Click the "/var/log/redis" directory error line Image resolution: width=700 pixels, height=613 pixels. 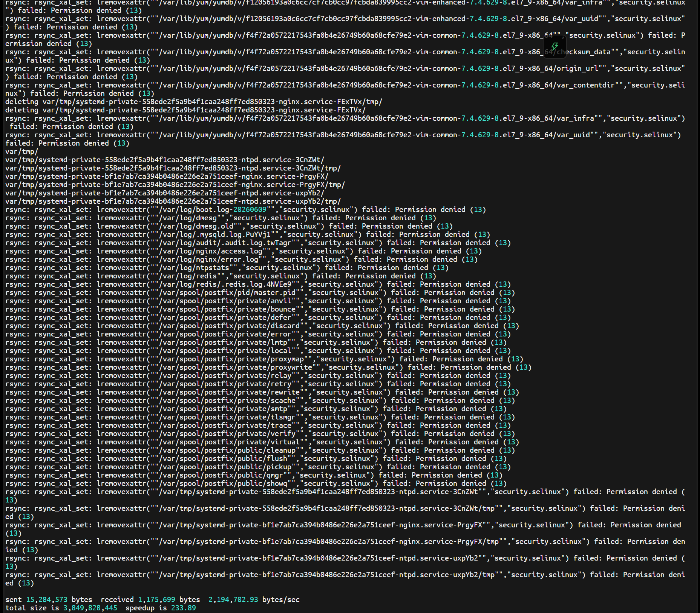coord(221,276)
